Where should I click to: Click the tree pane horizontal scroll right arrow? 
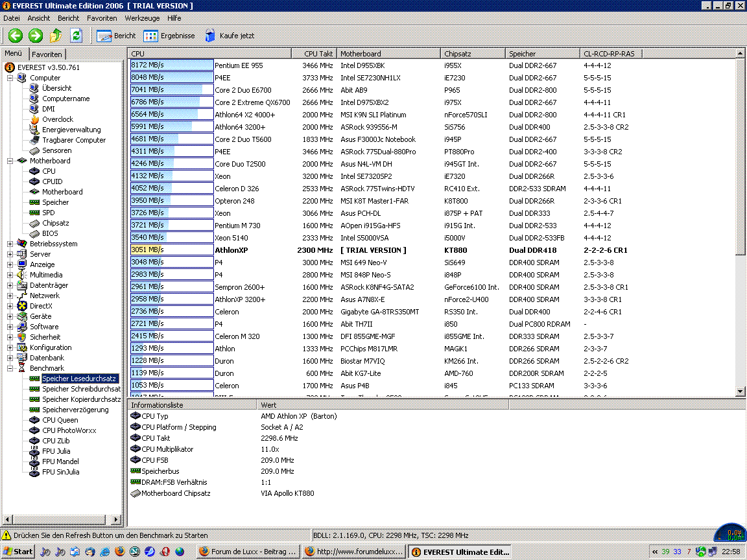coord(116,519)
